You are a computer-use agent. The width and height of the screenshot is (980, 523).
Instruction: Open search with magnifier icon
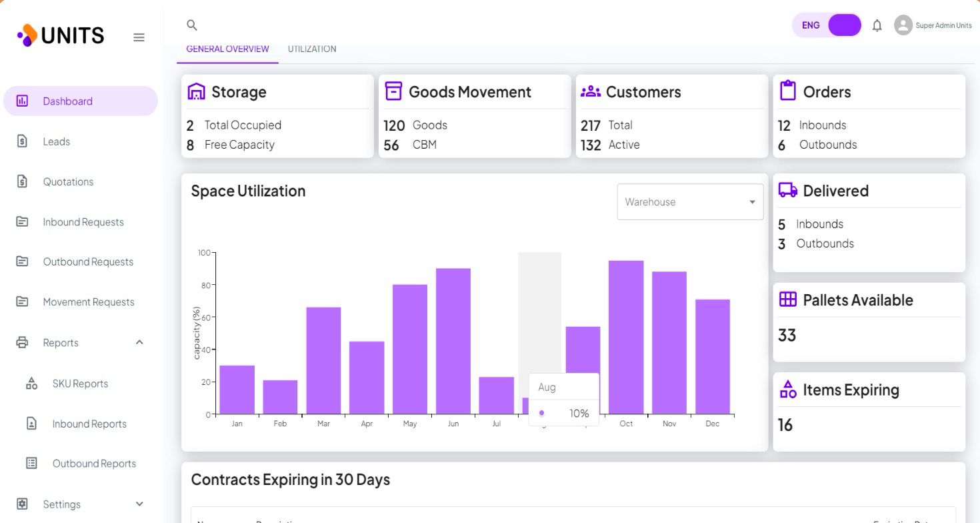coord(192,25)
